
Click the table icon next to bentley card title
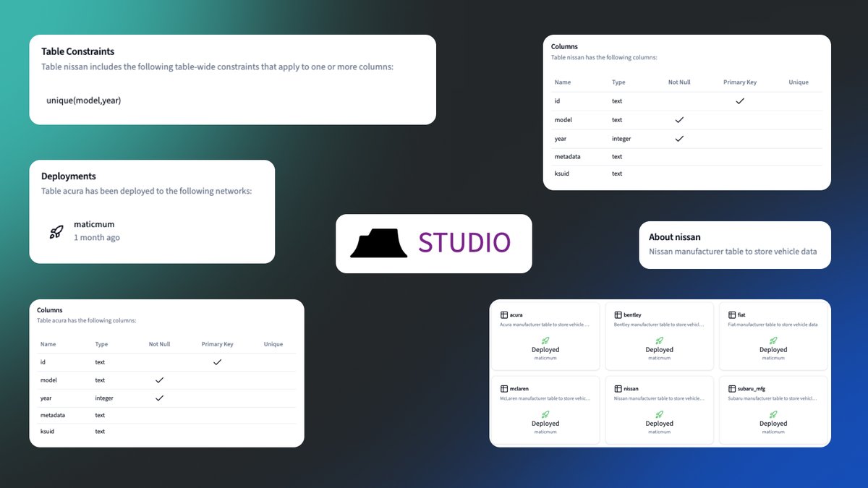point(618,315)
